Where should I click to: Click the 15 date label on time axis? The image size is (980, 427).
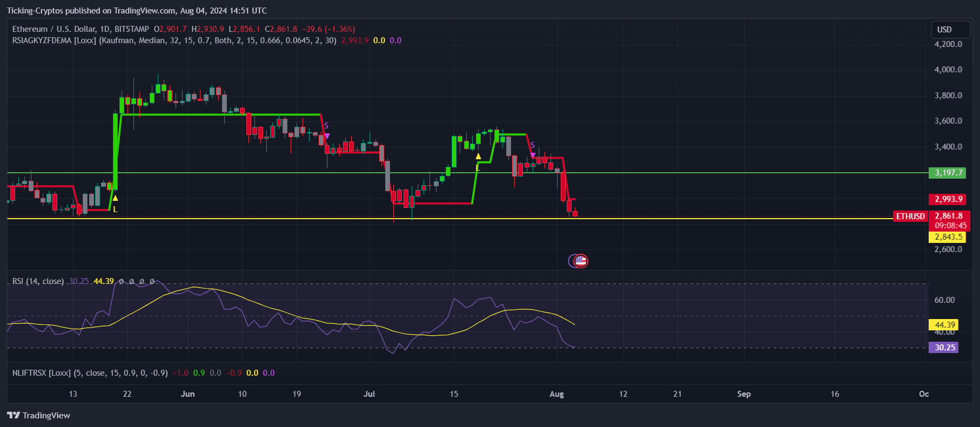tap(454, 394)
